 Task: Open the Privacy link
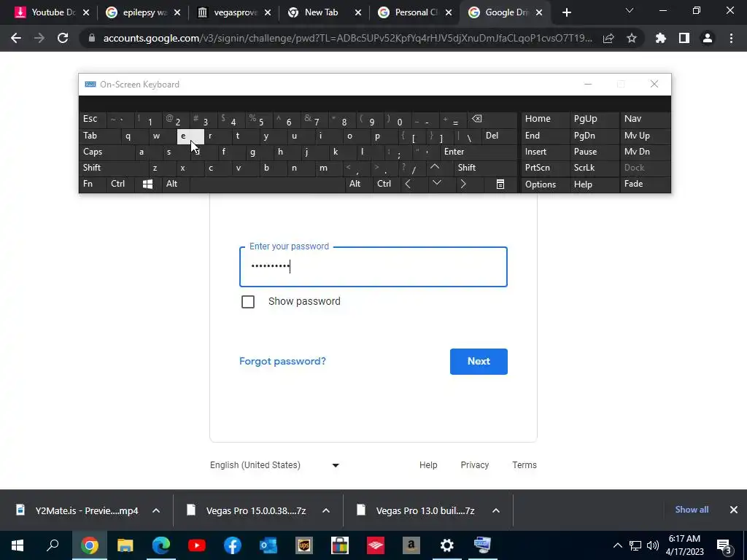click(x=474, y=465)
